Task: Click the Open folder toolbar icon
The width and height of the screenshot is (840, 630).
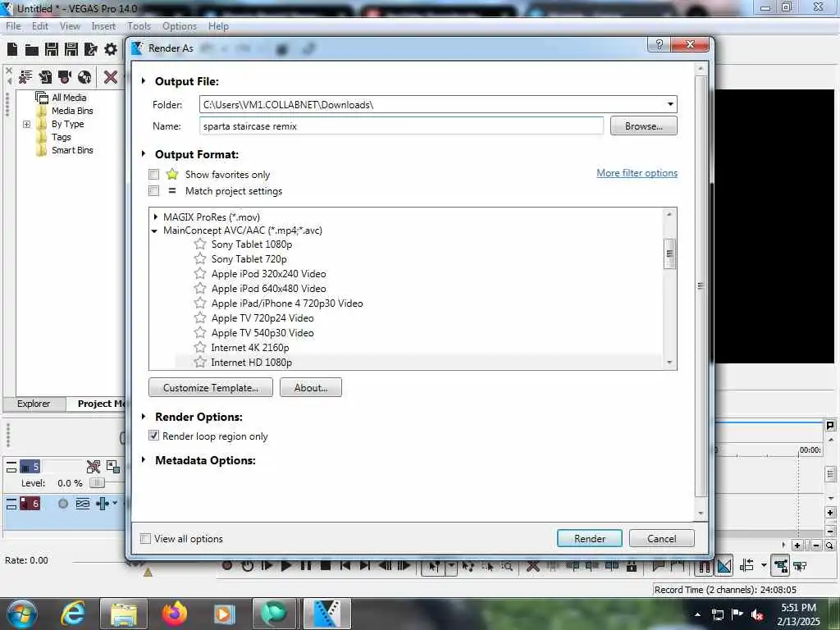Action: point(32,50)
